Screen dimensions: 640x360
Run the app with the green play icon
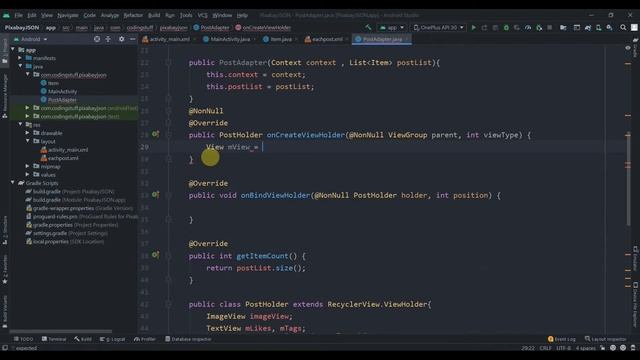pyautogui.click(x=474, y=27)
